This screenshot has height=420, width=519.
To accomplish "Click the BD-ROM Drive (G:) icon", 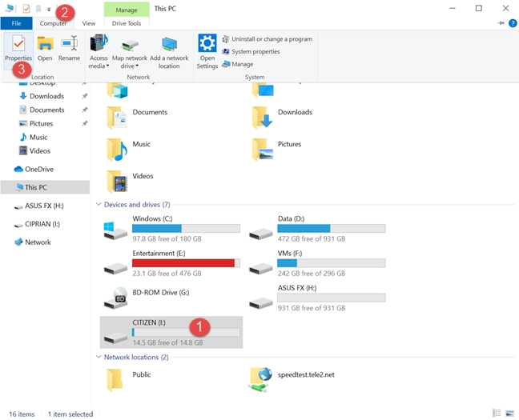I will pos(115,298).
